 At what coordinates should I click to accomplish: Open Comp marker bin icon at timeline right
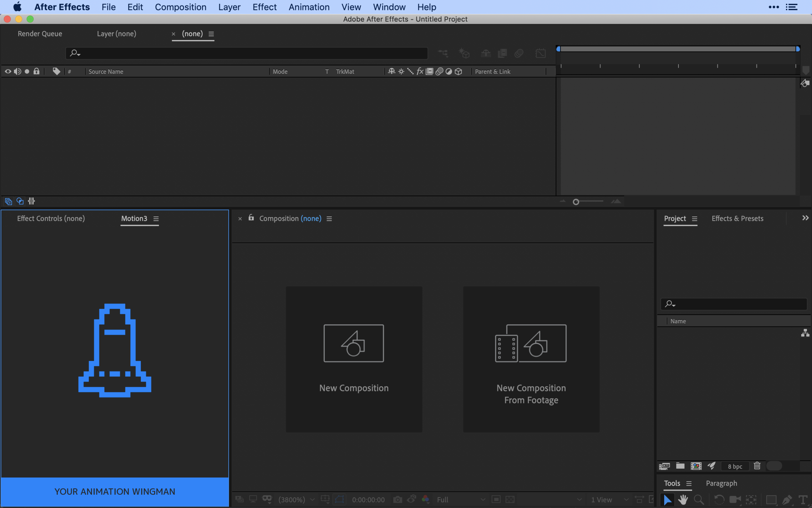tap(806, 71)
